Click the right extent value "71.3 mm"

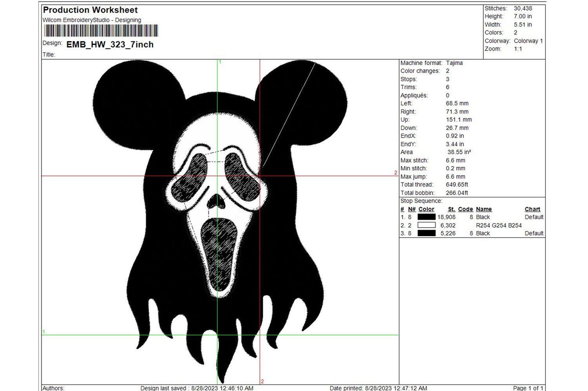click(457, 112)
